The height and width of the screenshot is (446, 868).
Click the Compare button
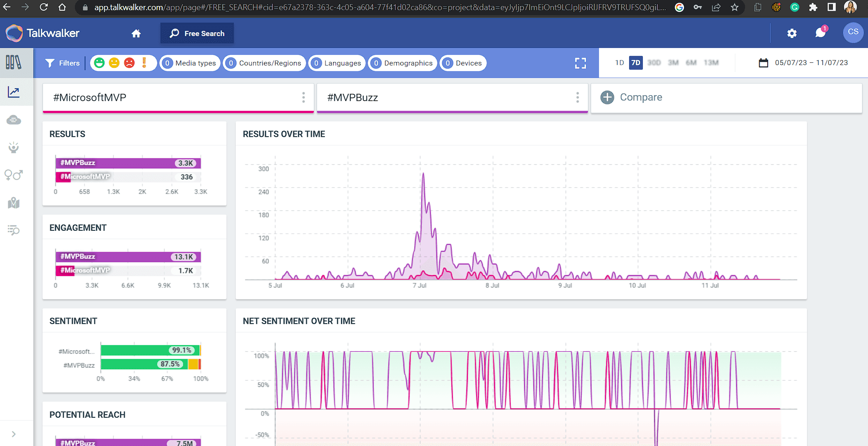(x=631, y=97)
